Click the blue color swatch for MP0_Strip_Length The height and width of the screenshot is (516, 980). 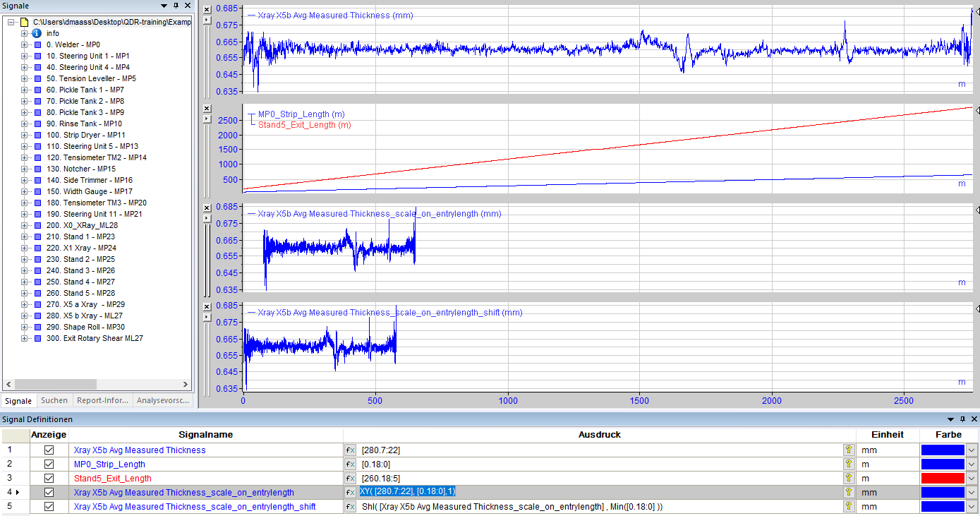click(x=943, y=464)
